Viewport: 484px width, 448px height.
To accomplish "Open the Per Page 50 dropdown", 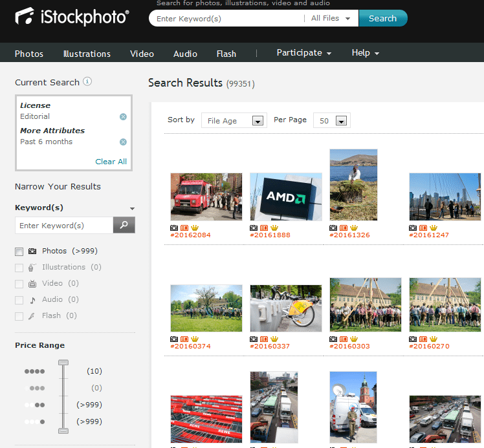I will tap(331, 120).
